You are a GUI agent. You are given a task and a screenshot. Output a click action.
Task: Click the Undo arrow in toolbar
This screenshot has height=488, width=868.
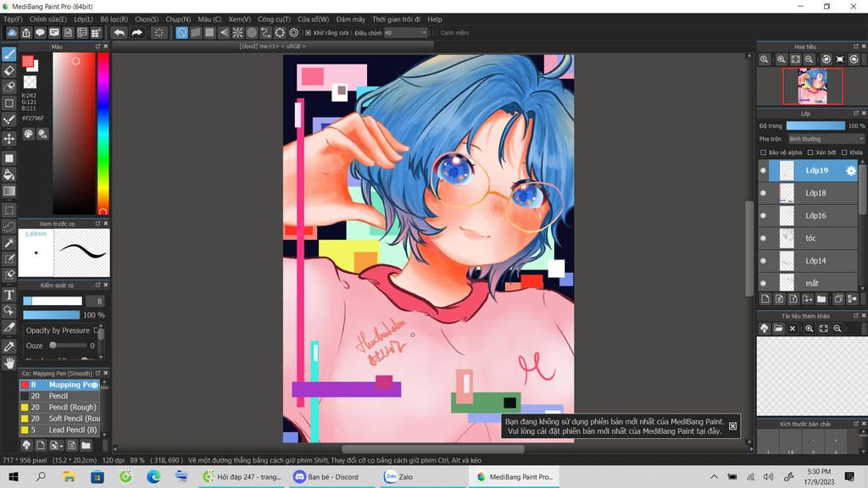point(119,33)
